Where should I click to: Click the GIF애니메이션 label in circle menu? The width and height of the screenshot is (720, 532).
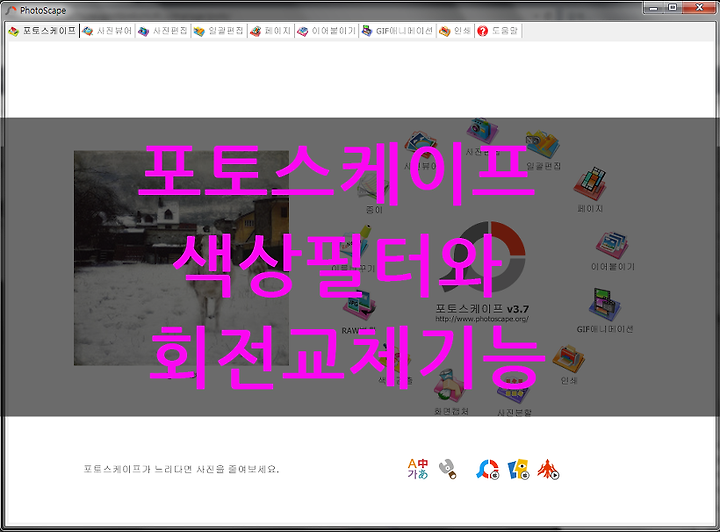[x=605, y=329]
